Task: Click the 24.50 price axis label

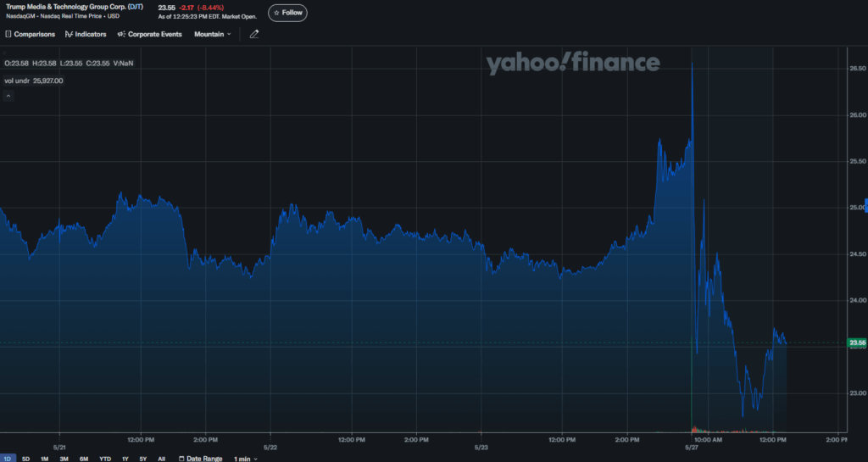Action: click(x=858, y=254)
